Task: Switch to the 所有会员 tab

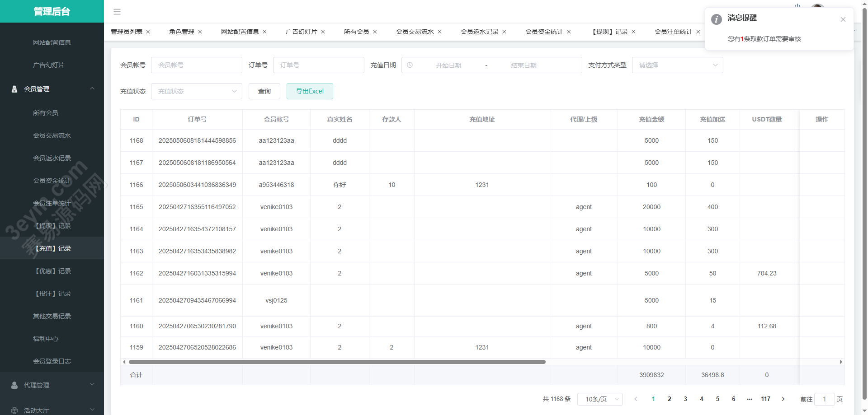Action: point(356,32)
